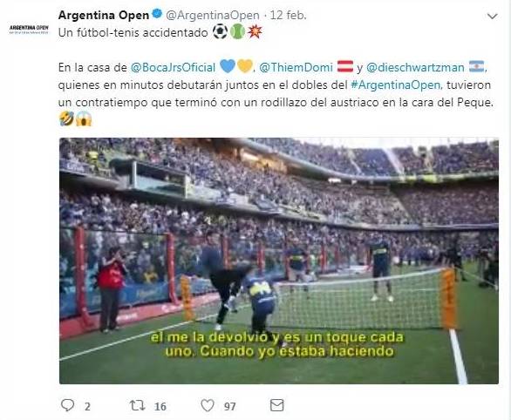Screen dimensions: 511x420
Task: Send tweet via envelope message icon
Action: (x=277, y=405)
